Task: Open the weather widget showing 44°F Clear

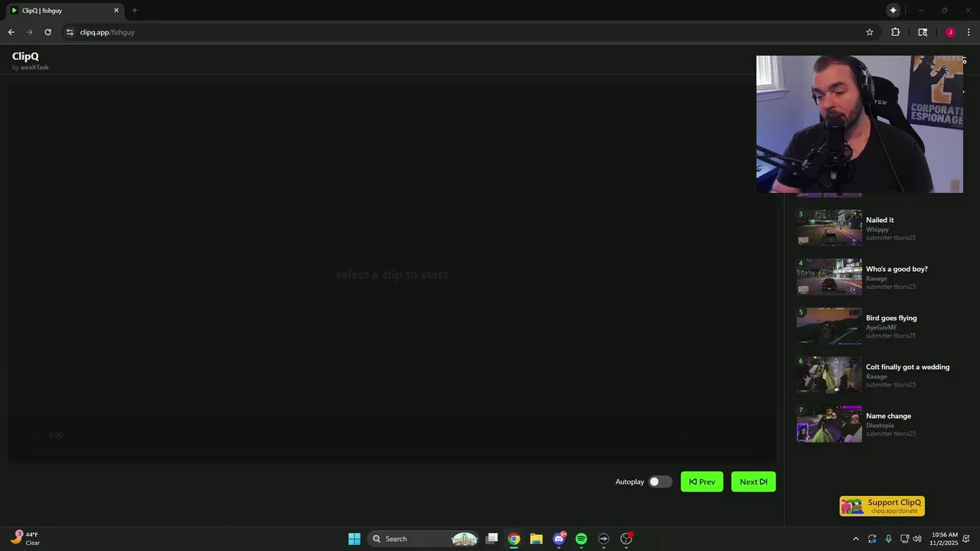Action: point(27,539)
